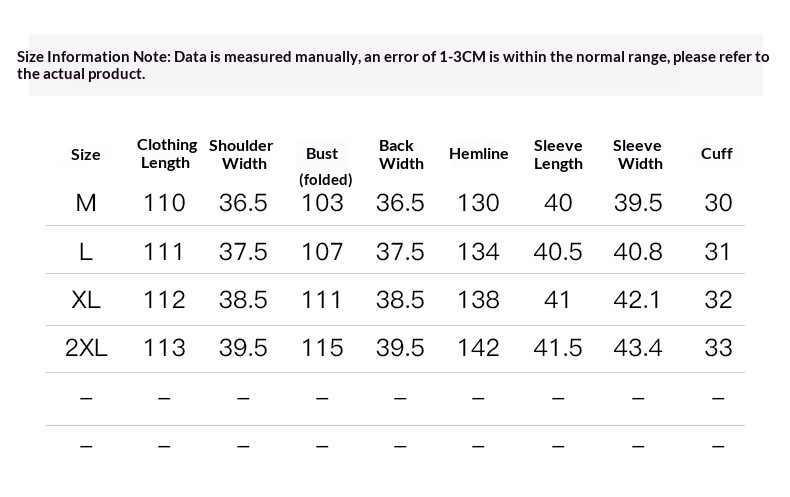Select the XL size row label
Image resolution: width=790 pixels, height=497 pixels.
[x=86, y=299]
